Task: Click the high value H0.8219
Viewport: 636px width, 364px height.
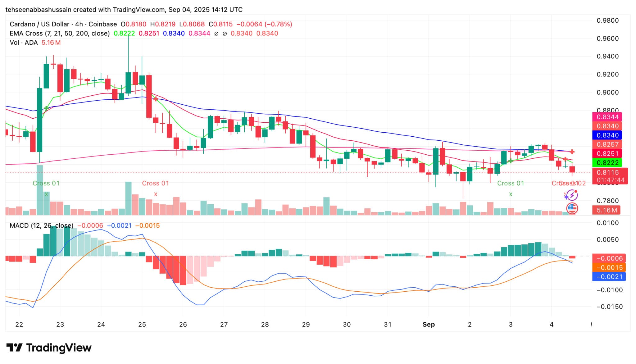Action: pyautogui.click(x=163, y=24)
